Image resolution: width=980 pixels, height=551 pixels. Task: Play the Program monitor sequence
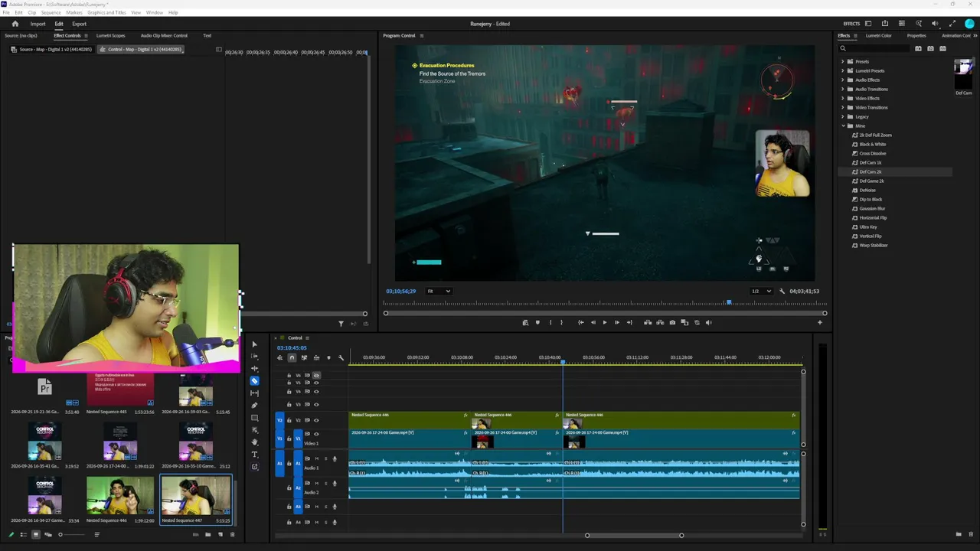click(604, 322)
